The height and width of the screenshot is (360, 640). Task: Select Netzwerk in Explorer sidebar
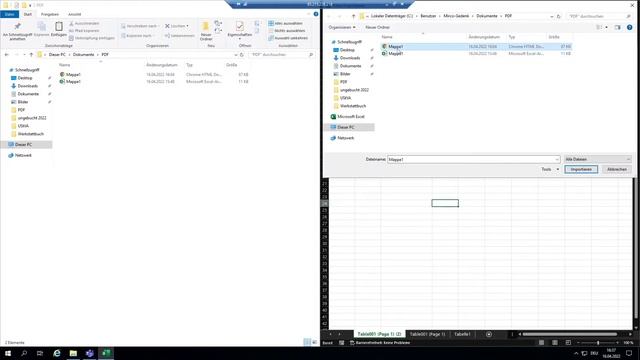point(23,156)
